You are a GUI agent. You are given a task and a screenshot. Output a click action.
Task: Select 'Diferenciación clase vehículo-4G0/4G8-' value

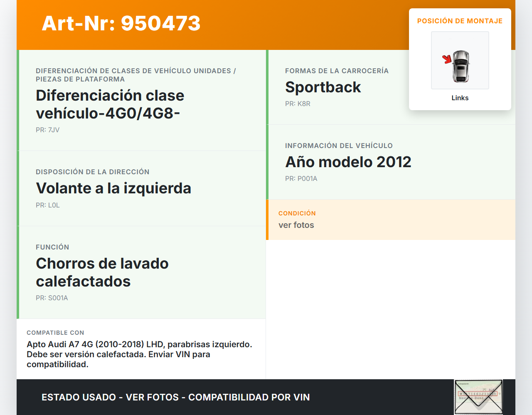110,104
